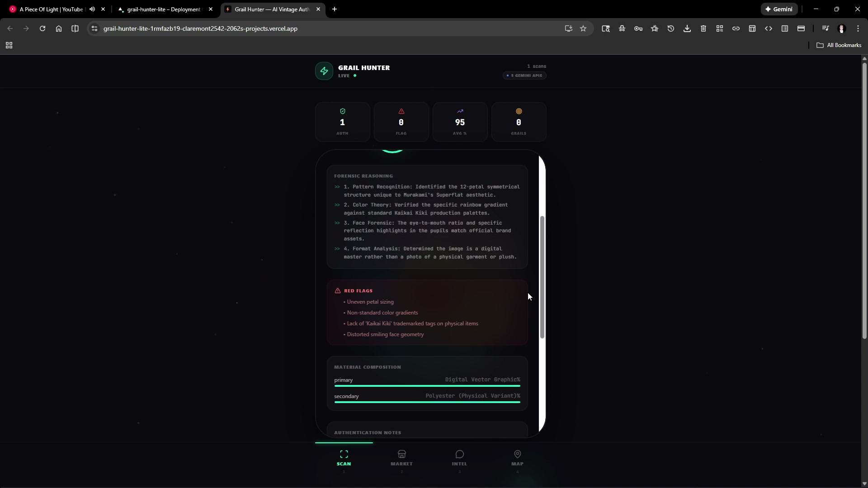Switch to grail-hunter-lite Deployment tab
This screenshot has height=488, width=868.
pos(163,9)
